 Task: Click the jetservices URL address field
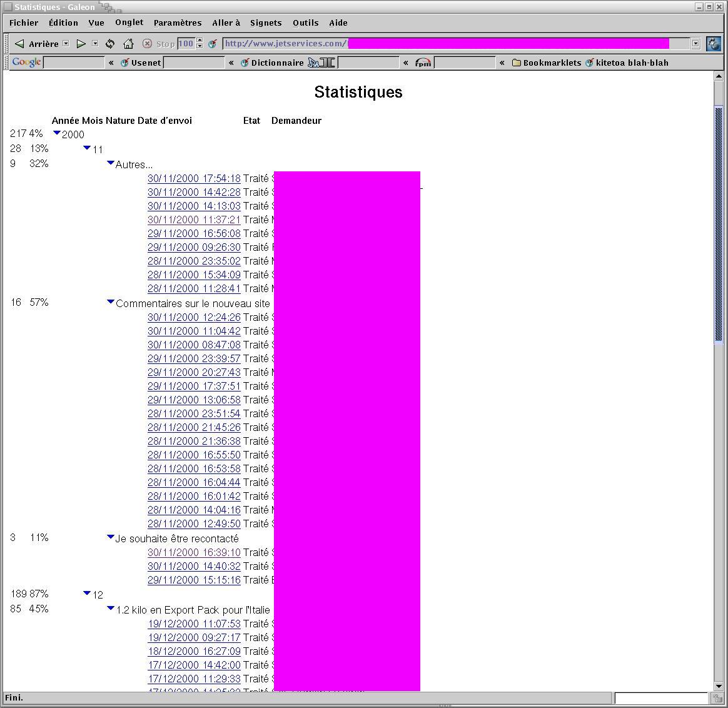point(456,44)
